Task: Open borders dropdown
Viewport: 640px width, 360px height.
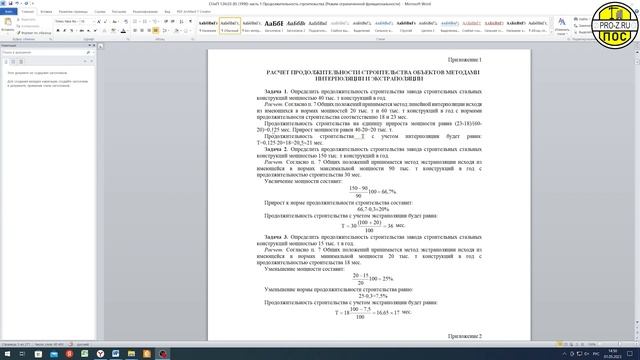Action: [187, 30]
